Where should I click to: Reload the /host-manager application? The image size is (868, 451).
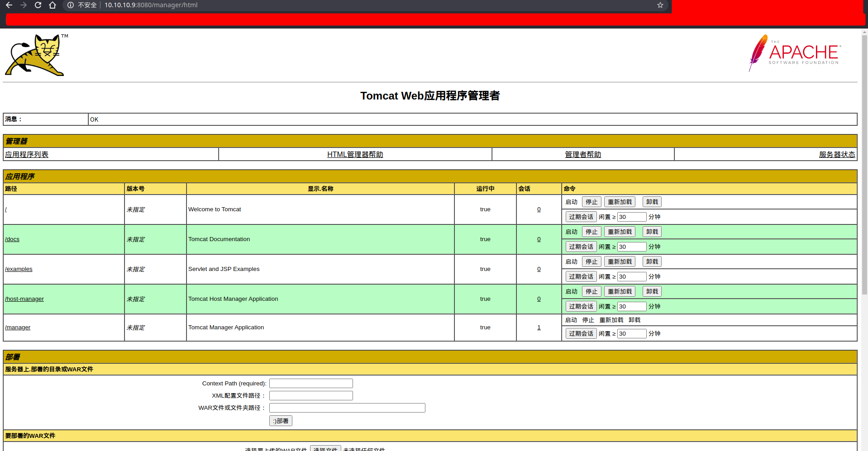tap(620, 291)
